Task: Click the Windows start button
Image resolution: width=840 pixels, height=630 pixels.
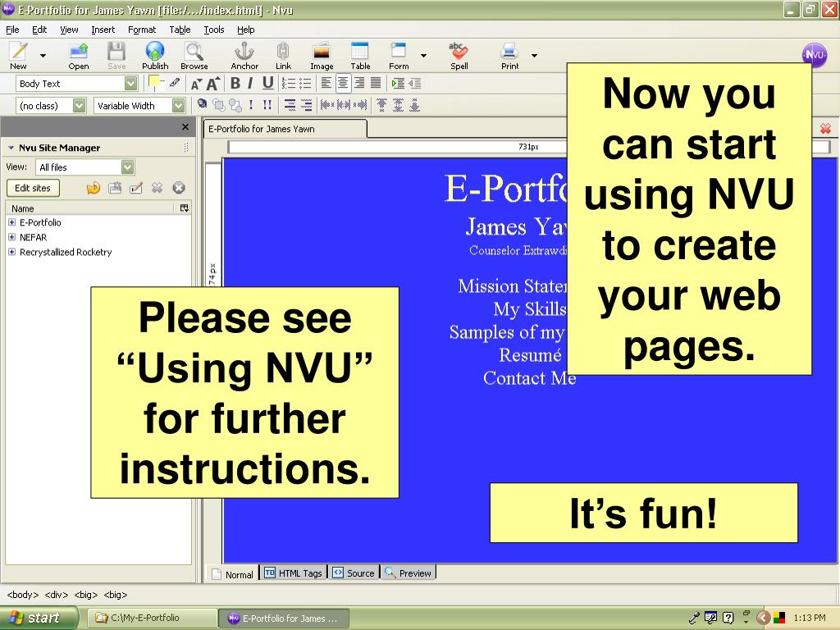Action: [x=38, y=618]
